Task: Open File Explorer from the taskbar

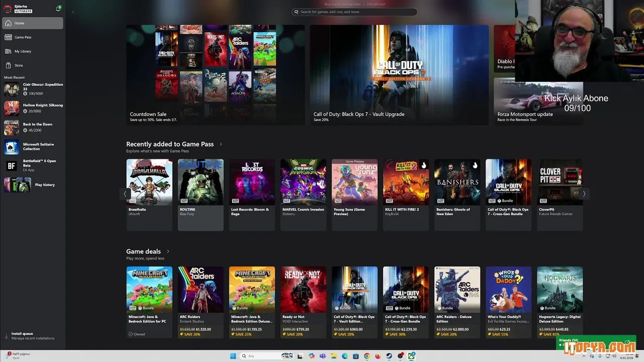Action: [x=334, y=356]
